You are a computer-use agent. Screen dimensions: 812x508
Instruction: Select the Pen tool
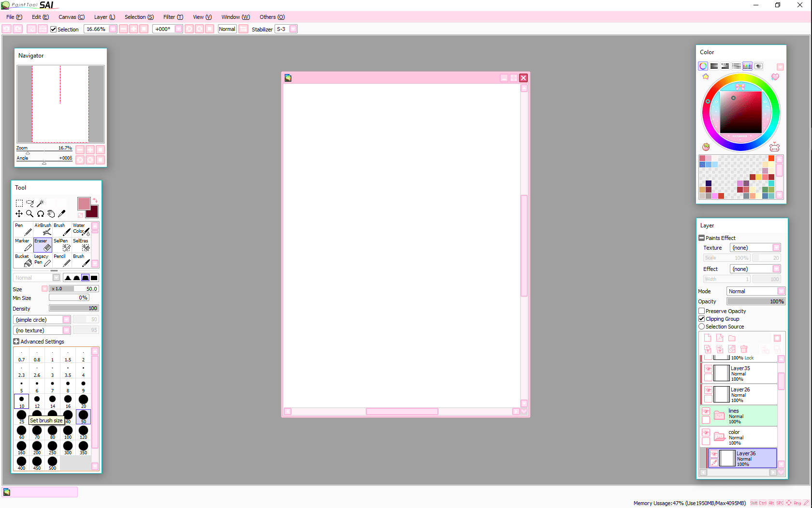[x=22, y=228]
